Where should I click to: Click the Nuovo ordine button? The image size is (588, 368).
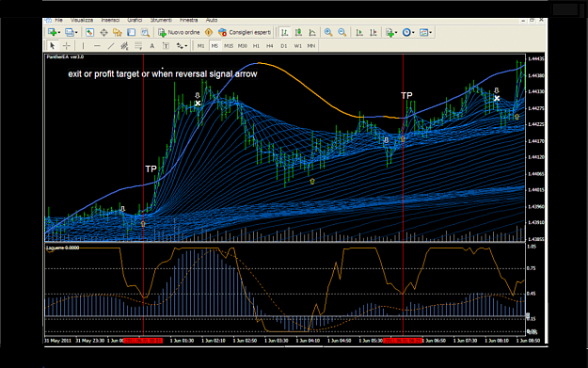tap(179, 32)
